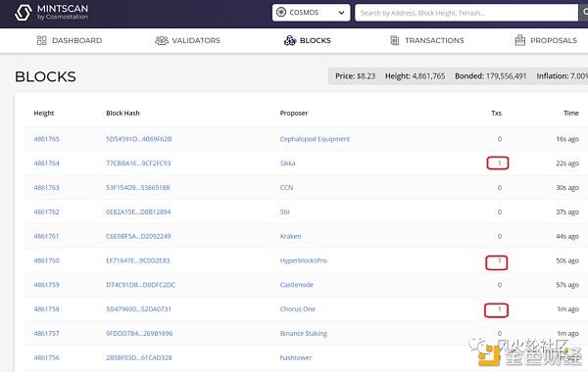Open block height 4861760
This screenshot has height=372, width=588.
click(x=46, y=260)
